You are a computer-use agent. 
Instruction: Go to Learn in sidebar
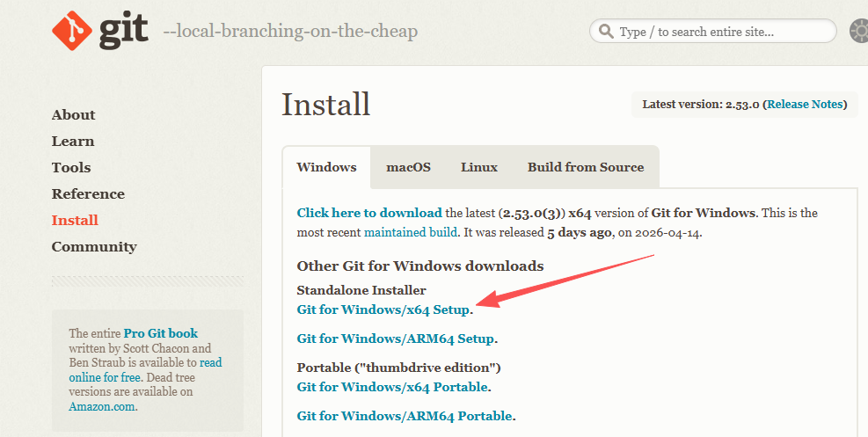coord(73,141)
